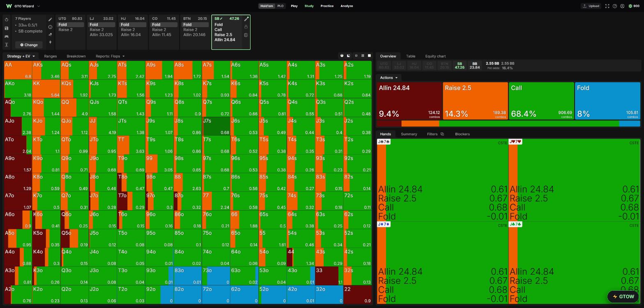Click the lock icon in the SB panel
The width and height of the screenshot is (644, 308).
246,27
